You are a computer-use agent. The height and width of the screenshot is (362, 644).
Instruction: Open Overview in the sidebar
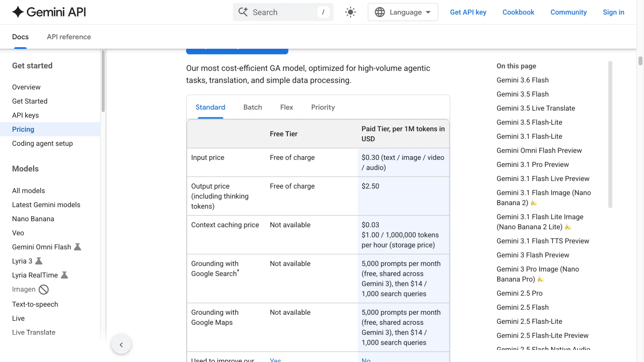click(x=26, y=87)
